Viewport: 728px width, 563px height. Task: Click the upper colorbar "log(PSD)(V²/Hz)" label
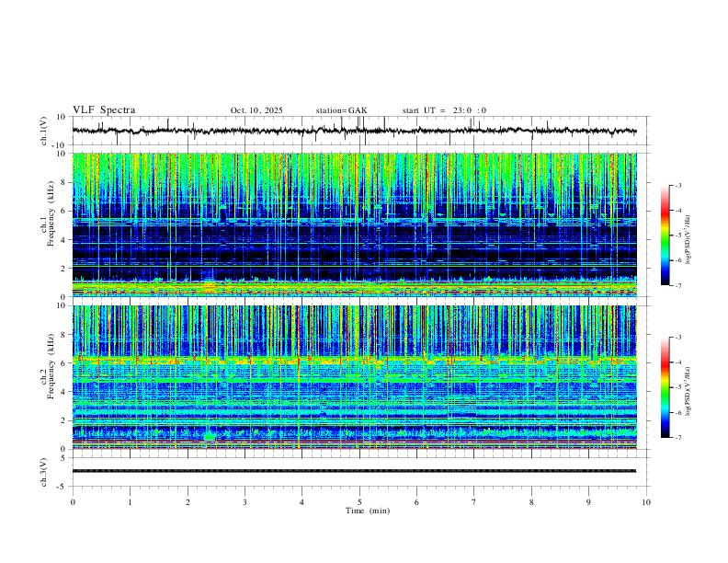coord(688,240)
